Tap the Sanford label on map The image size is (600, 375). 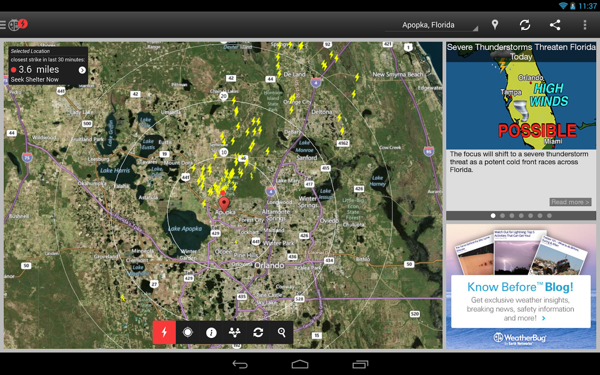point(307,157)
